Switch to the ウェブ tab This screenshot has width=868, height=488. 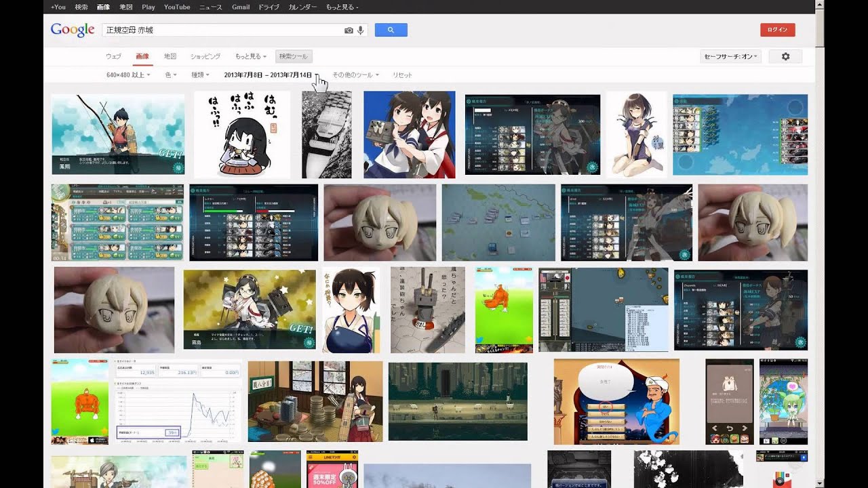pos(113,56)
